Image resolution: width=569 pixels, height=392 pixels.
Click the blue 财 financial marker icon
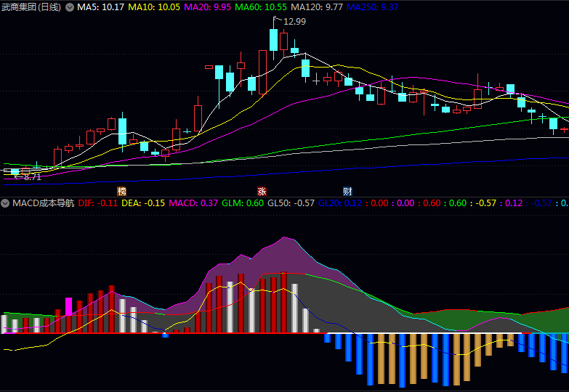[x=347, y=192]
